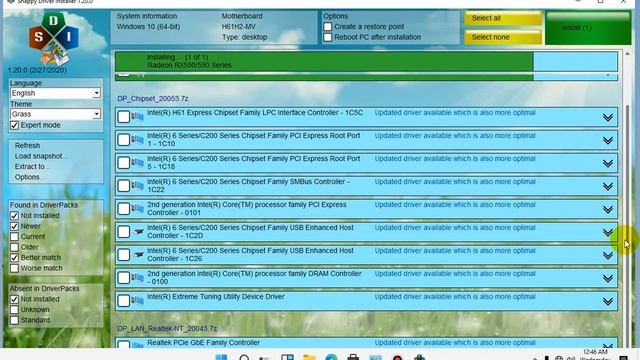Image resolution: width=640 pixels, height=360 pixels.
Task: Click Load snapshot...
Action: [x=39, y=156]
